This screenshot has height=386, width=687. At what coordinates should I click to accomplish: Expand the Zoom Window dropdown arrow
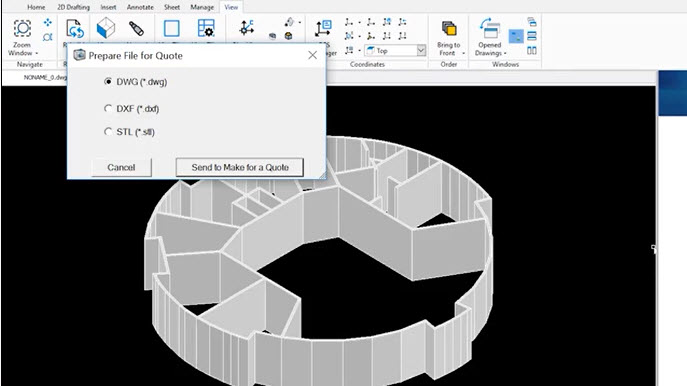[37, 53]
